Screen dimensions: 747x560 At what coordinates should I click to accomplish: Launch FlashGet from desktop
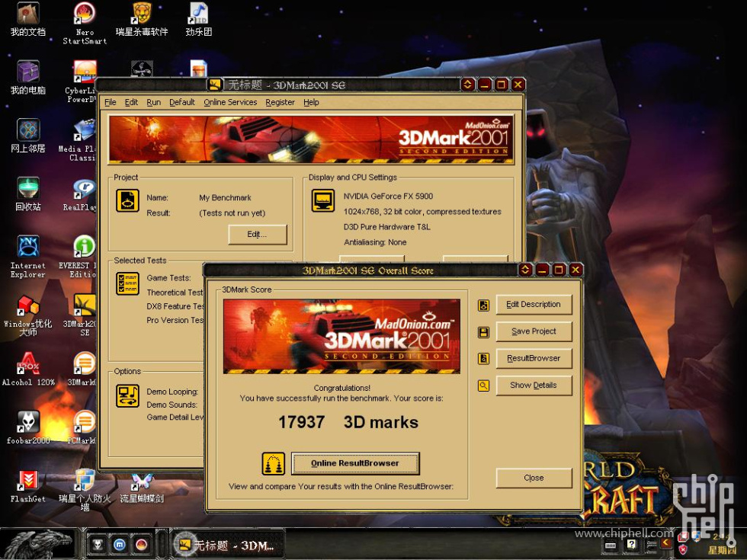(x=28, y=486)
